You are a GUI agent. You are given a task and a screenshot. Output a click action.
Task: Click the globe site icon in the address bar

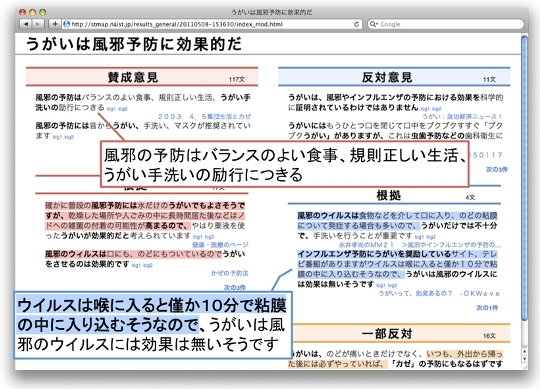click(x=66, y=24)
